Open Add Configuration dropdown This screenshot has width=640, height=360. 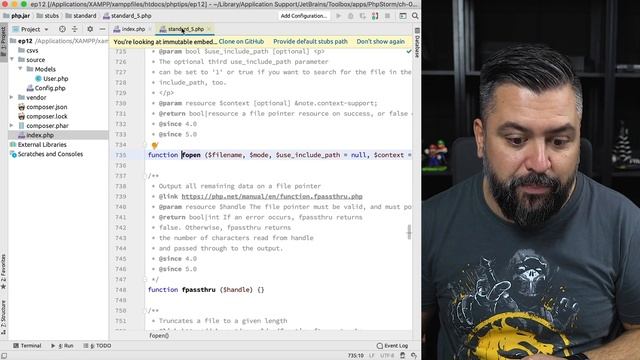304,16
